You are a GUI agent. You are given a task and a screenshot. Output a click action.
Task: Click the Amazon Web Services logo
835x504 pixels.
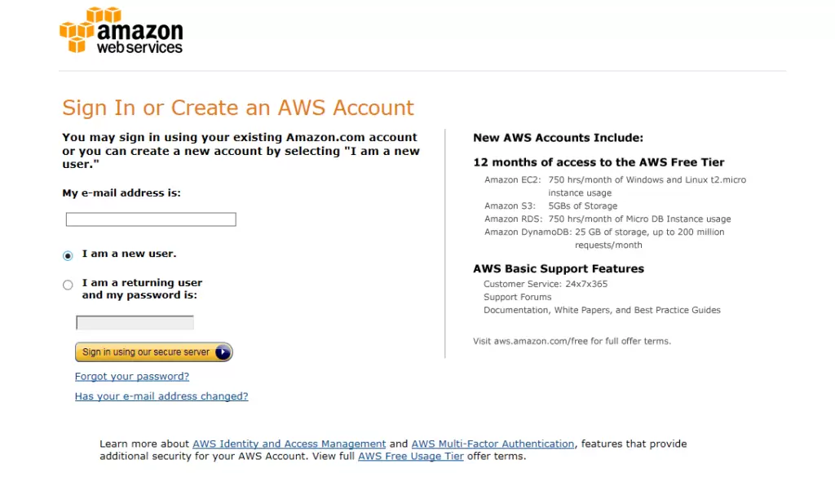(x=121, y=31)
